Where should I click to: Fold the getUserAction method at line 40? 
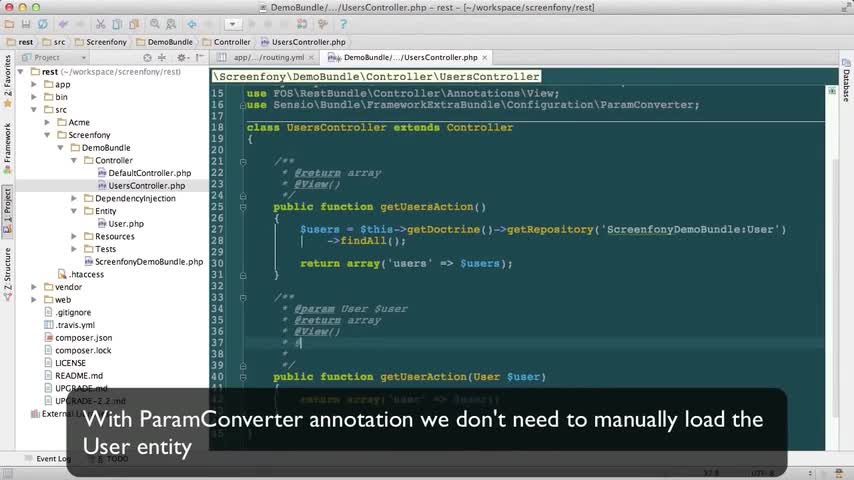[243, 377]
